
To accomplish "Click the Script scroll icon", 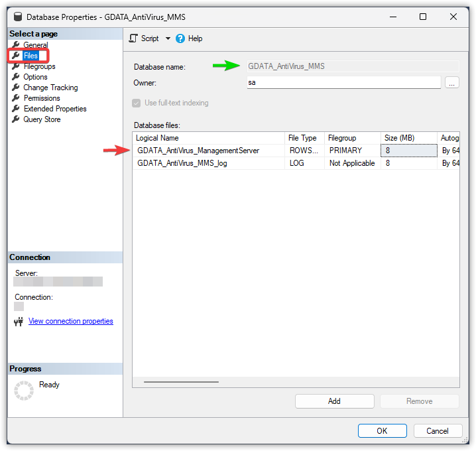I will coord(133,38).
